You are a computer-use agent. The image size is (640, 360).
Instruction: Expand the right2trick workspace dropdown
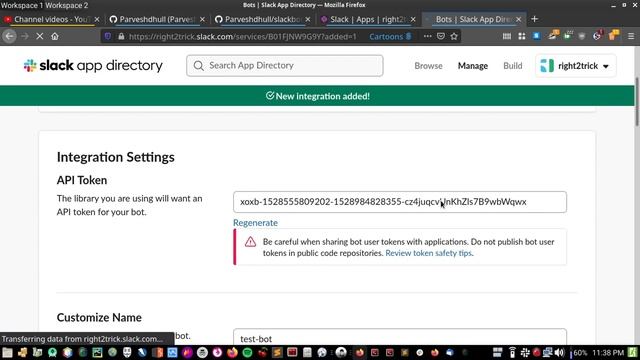[576, 66]
